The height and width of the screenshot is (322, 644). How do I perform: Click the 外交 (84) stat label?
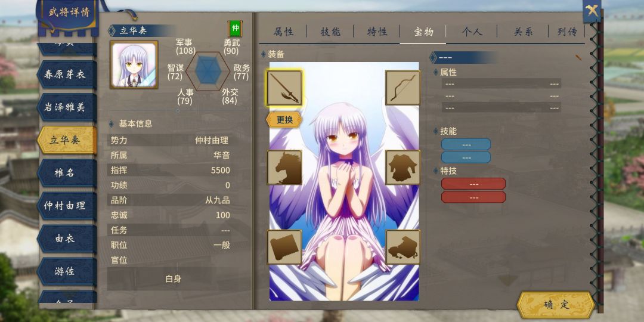tap(230, 97)
